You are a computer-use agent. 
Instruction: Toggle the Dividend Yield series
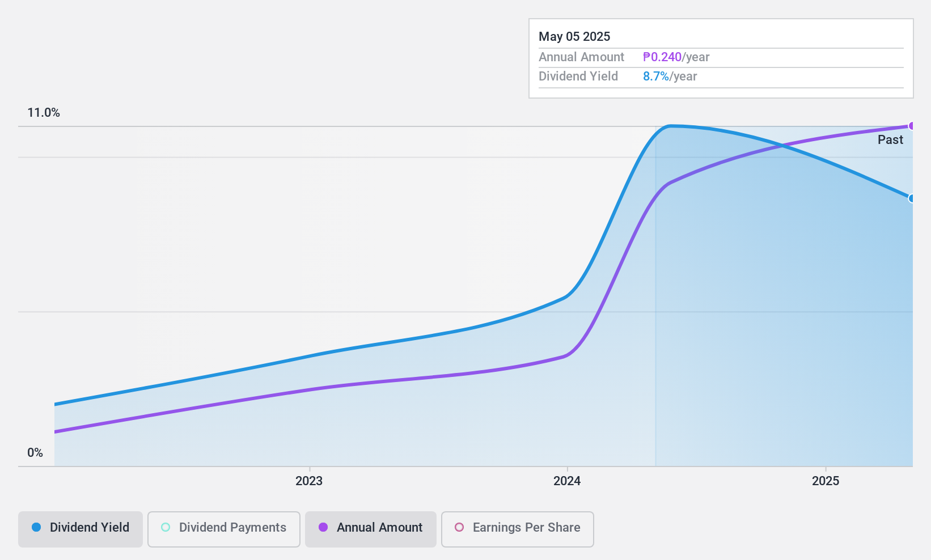80,529
